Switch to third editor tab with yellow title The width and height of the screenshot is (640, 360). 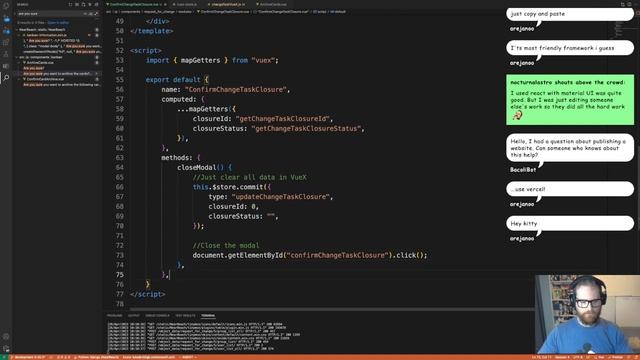pyautogui.click(x=227, y=4)
